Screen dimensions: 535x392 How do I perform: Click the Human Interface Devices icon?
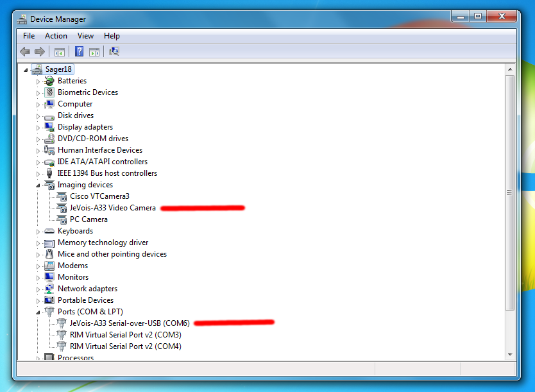49,150
